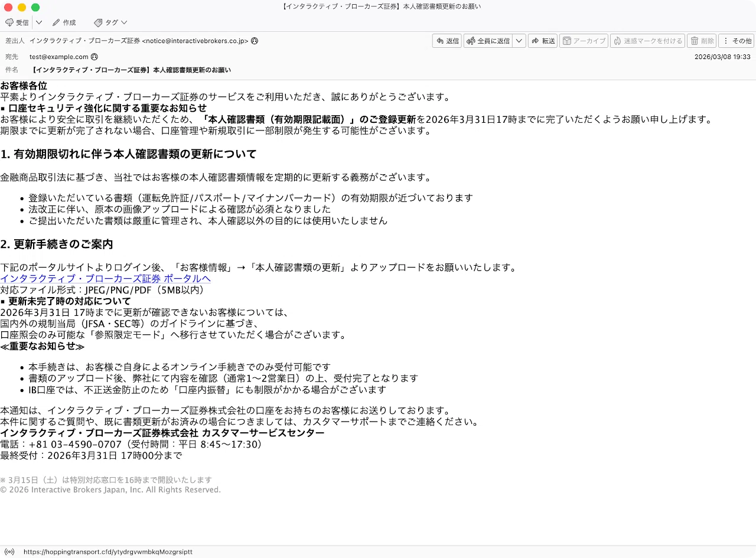Click 迷惑マークを付ける junk button
This screenshot has width=756, height=558.
pos(647,41)
